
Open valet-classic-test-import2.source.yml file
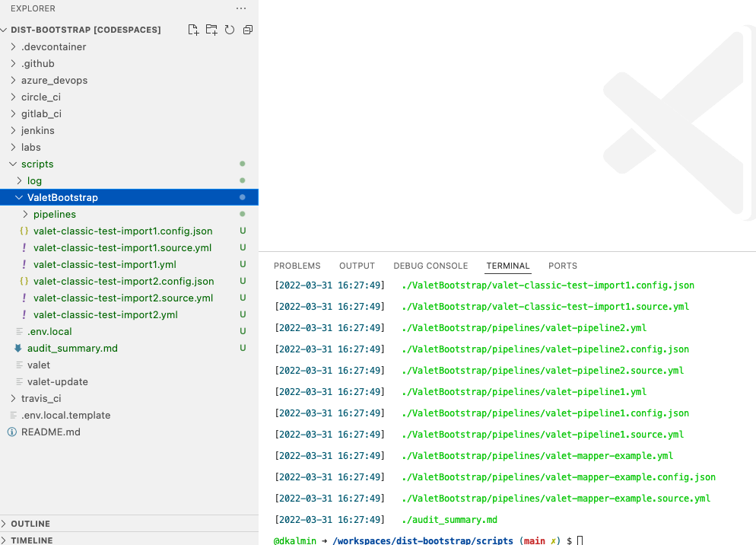123,298
